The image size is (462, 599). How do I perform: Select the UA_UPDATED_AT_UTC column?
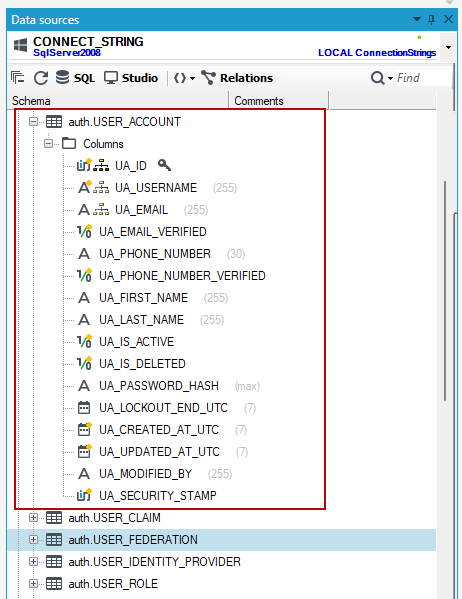pyautogui.click(x=159, y=452)
